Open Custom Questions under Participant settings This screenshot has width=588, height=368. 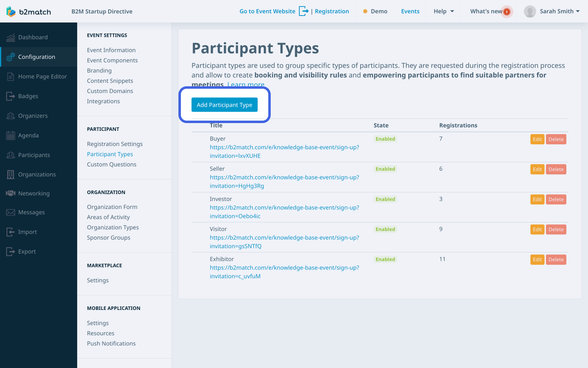111,164
